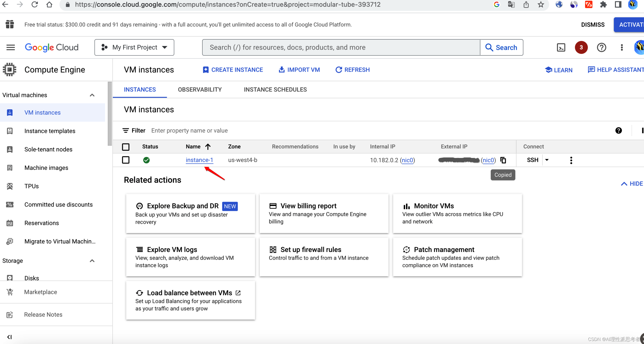Expand the SSH connection options arrow
The height and width of the screenshot is (344, 644).
547,160
